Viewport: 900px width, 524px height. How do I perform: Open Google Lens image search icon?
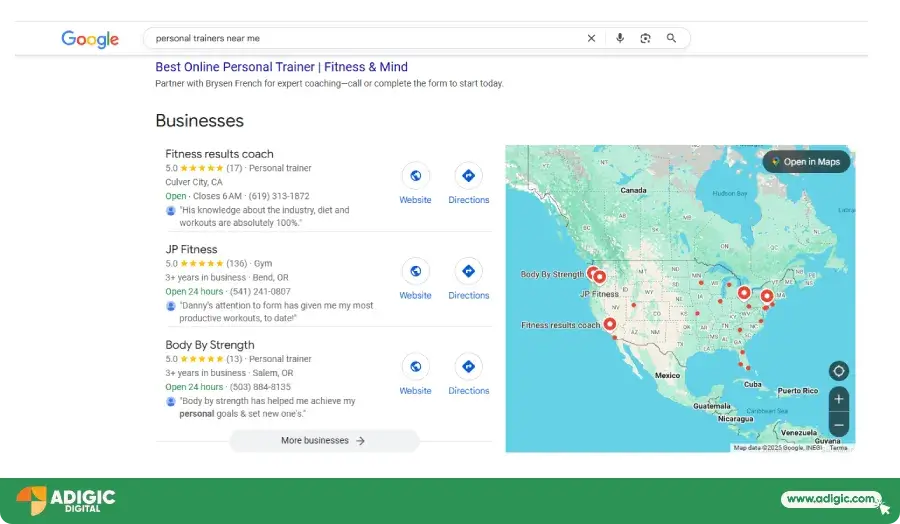[645, 38]
